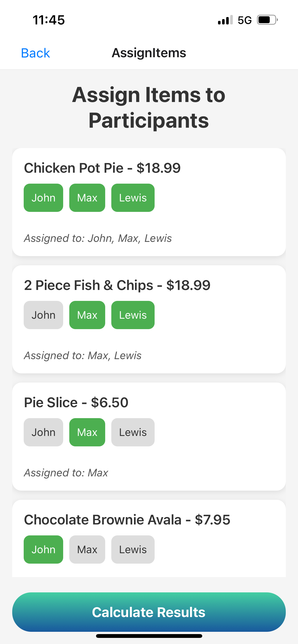Tap the battery icon in status bar
The width and height of the screenshot is (298, 644).
click(267, 20)
